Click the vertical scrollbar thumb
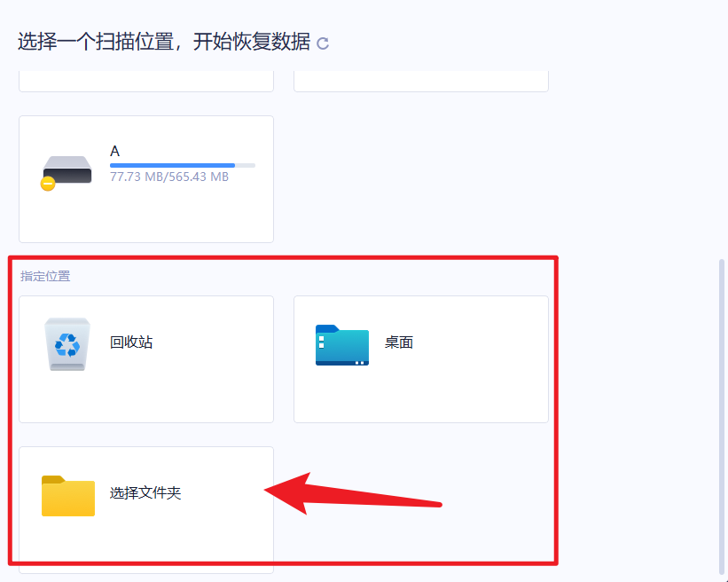This screenshot has height=582, width=728. point(722,417)
